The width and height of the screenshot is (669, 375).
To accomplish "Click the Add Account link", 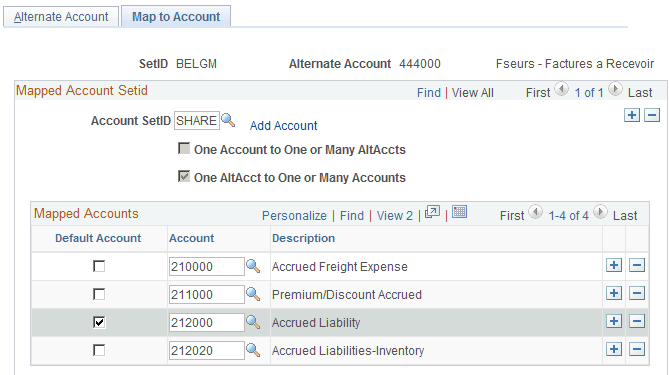I will click(283, 126).
